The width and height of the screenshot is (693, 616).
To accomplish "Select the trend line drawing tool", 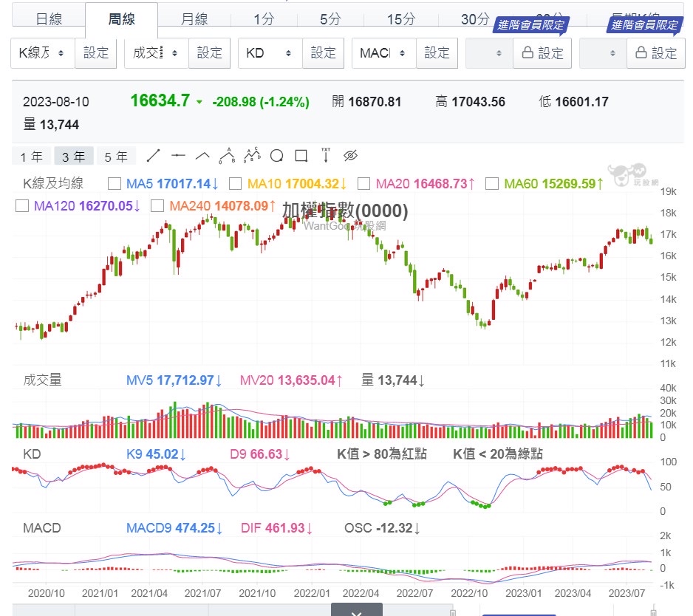I will point(154,156).
